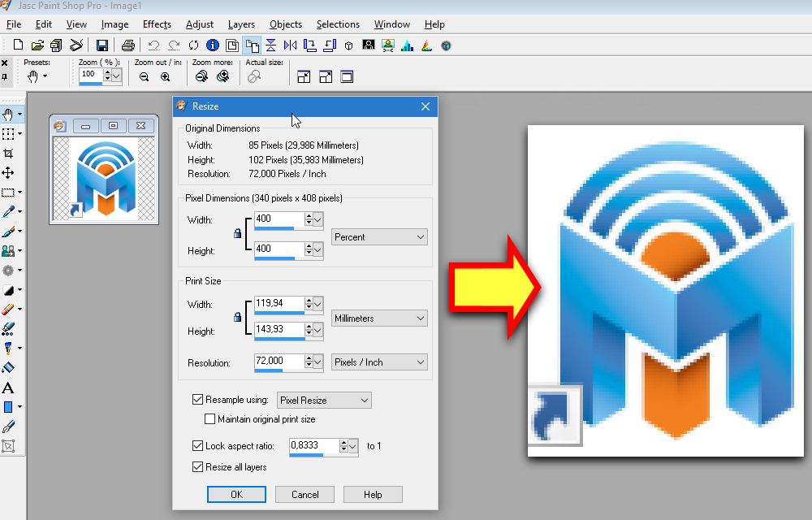This screenshot has width=812, height=520.
Task: Expand the Presets hand dropdown arrow
Action: click(45, 76)
